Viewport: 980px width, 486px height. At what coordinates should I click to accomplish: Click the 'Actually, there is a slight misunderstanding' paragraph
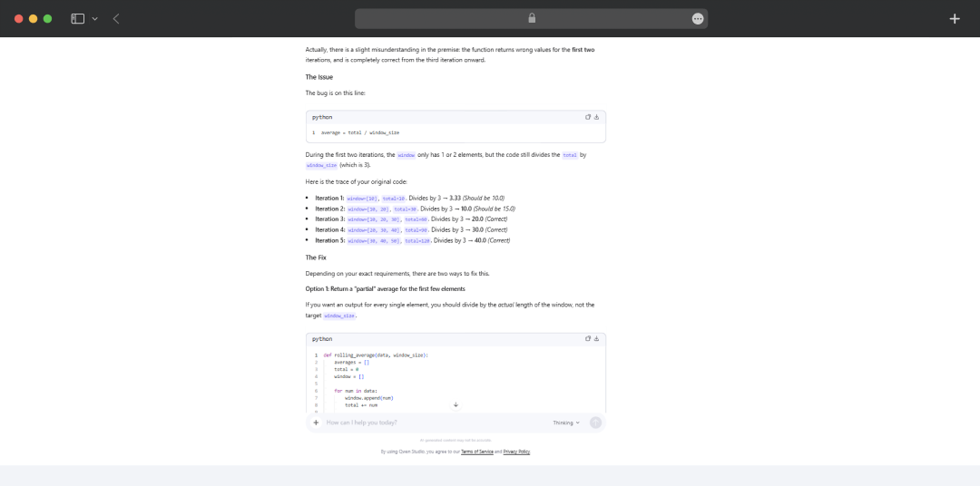[450, 55]
